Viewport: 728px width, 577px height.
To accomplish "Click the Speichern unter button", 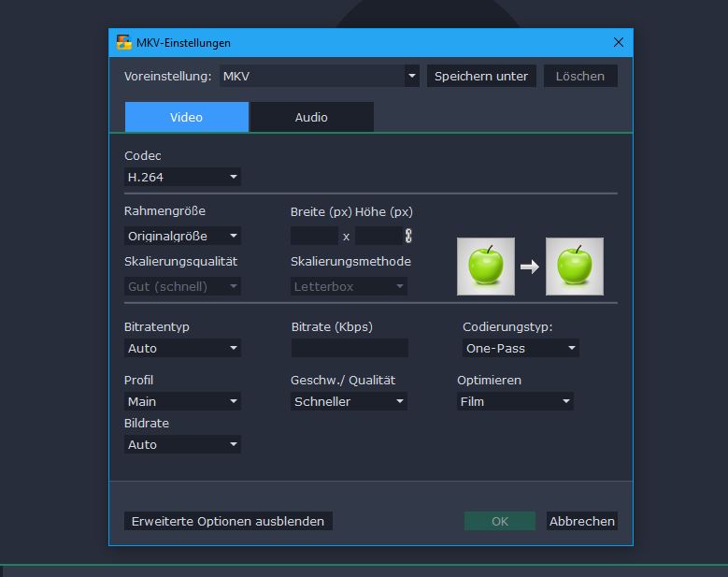I will point(481,76).
